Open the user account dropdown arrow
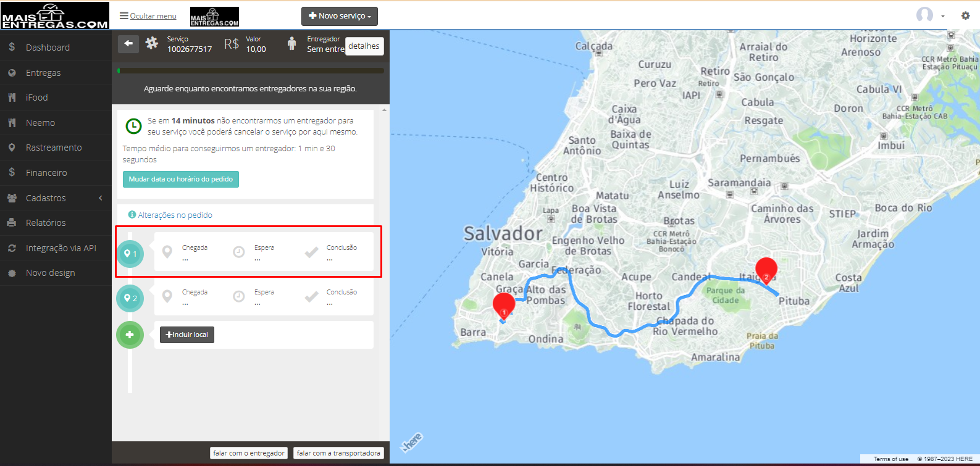Screen dimensions: 980x466 pos(943,17)
